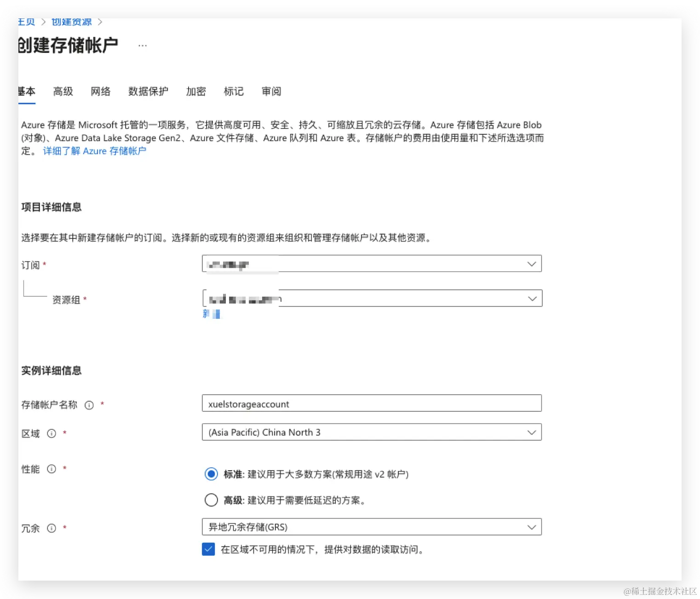Go to 创建资源 breadcrumb link
Screen dimensions: 700x599
(72, 22)
